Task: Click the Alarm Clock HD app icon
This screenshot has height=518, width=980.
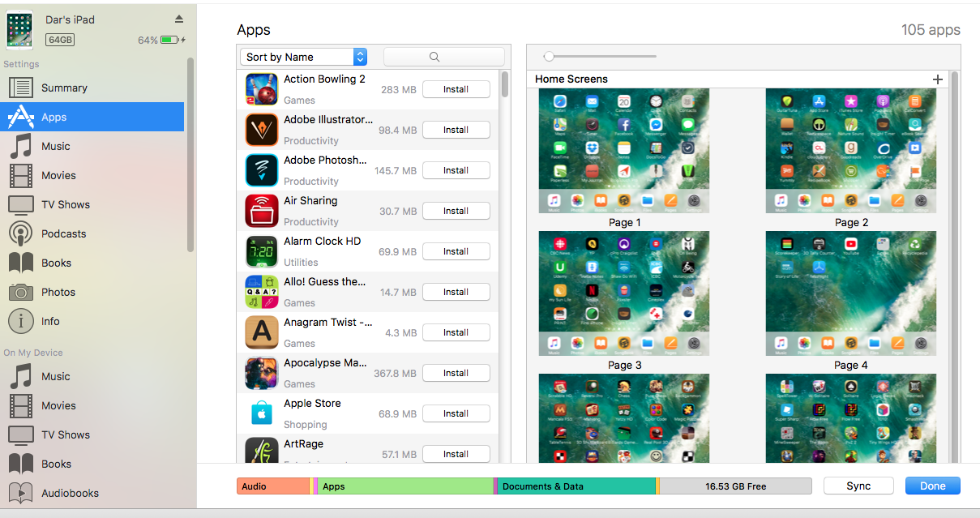Action: pos(262,251)
